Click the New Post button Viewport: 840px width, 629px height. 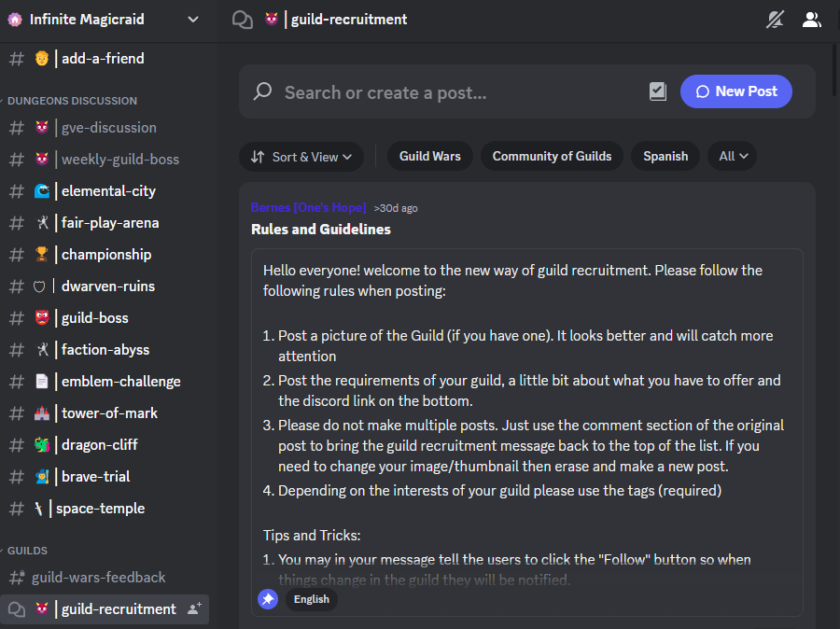[x=735, y=91]
